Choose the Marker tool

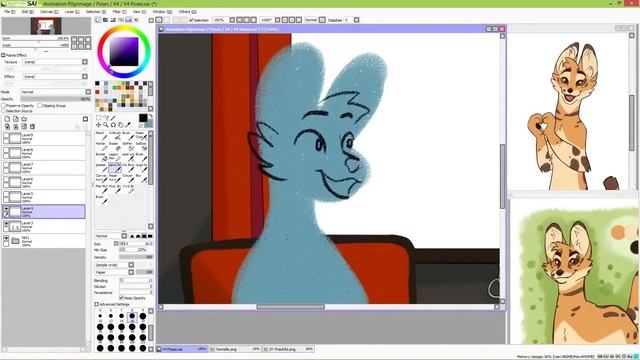click(101, 147)
